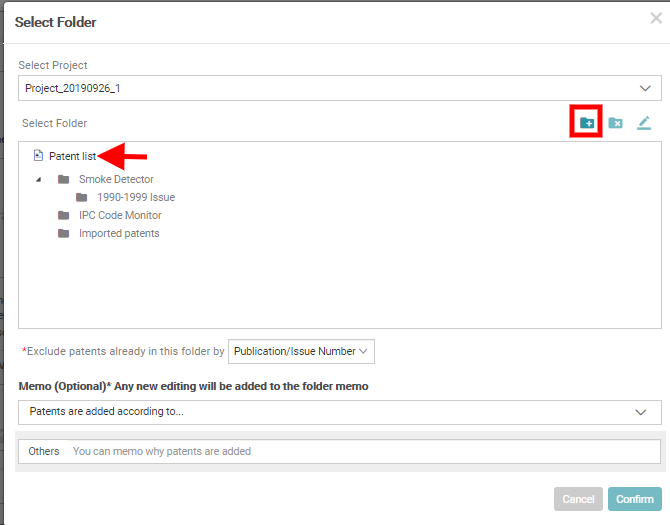Open the Publication/Issue Number dropdown
This screenshot has height=525, width=670.
pyautogui.click(x=301, y=352)
